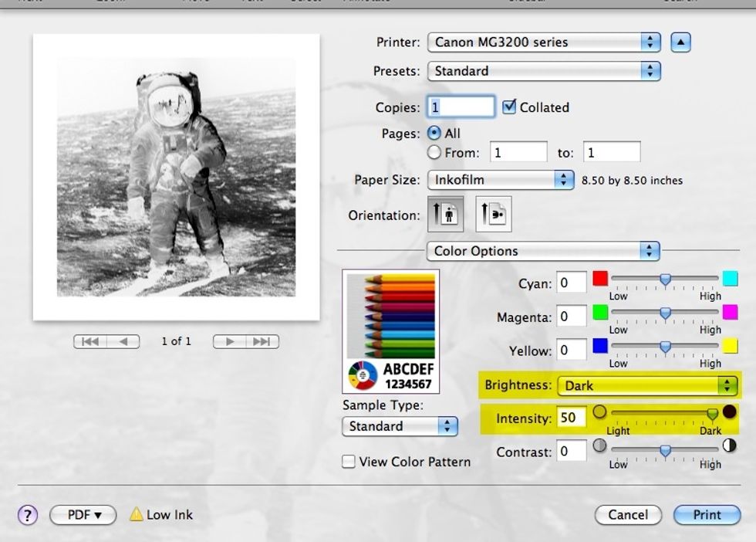Open the Printer dropdown list
Image resolution: width=756 pixels, height=542 pixels.
[544, 42]
